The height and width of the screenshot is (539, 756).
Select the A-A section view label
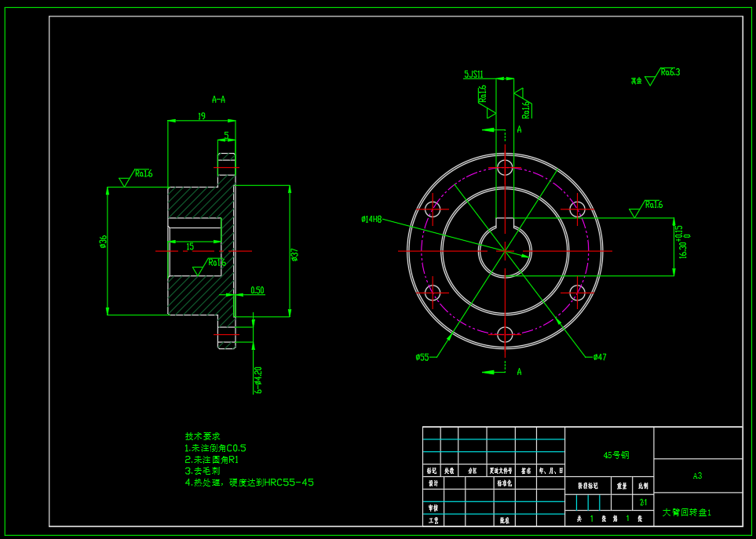pyautogui.click(x=218, y=100)
